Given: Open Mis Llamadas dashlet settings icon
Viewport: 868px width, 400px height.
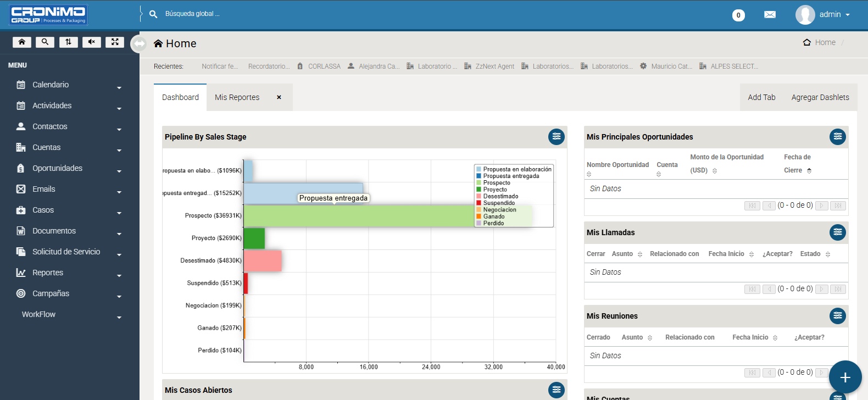Looking at the screenshot, I should pyautogui.click(x=837, y=232).
